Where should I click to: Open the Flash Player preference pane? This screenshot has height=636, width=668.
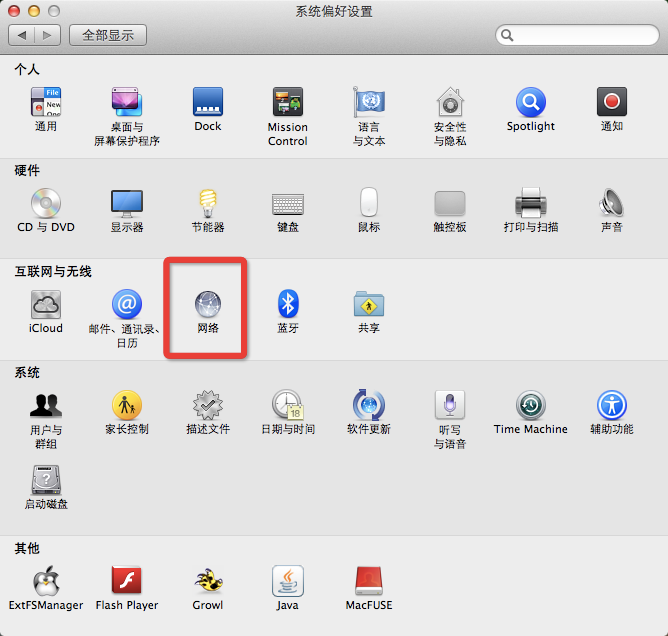click(127, 581)
